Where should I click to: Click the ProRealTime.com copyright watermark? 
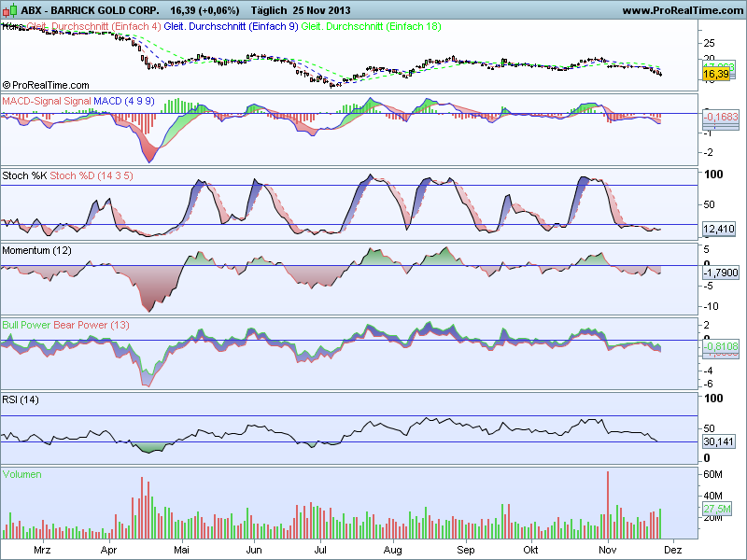tap(46, 85)
